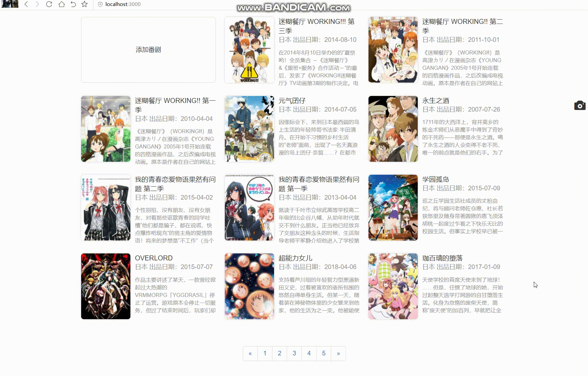Select pagination page 3

[294, 353]
